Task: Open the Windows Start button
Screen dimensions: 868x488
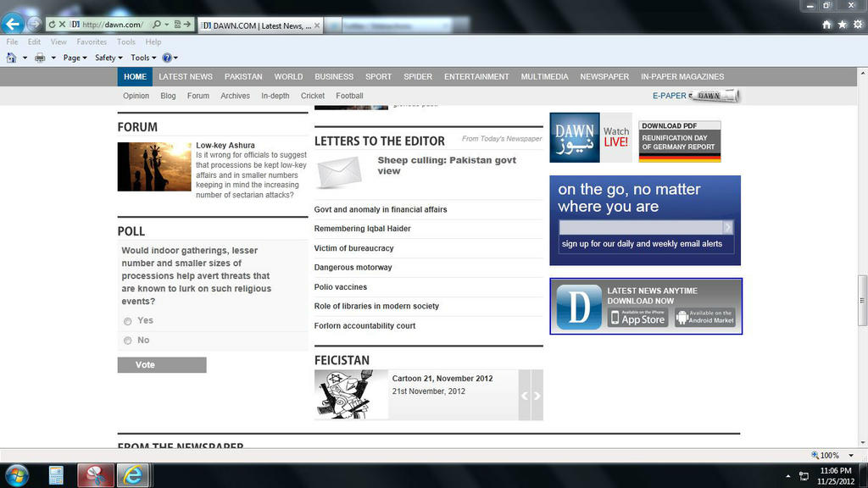Action: (x=17, y=476)
